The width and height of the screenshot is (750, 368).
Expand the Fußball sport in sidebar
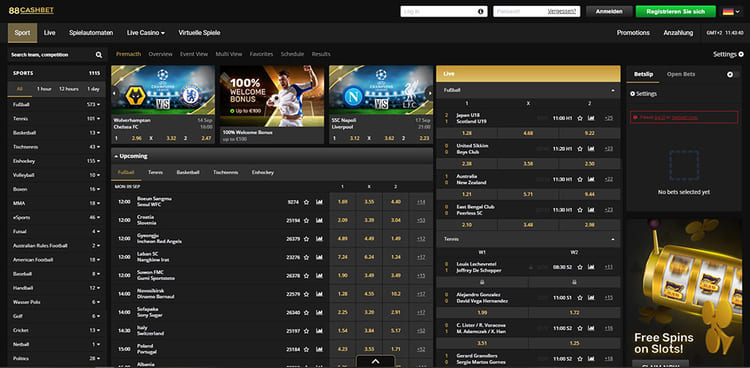(56, 104)
